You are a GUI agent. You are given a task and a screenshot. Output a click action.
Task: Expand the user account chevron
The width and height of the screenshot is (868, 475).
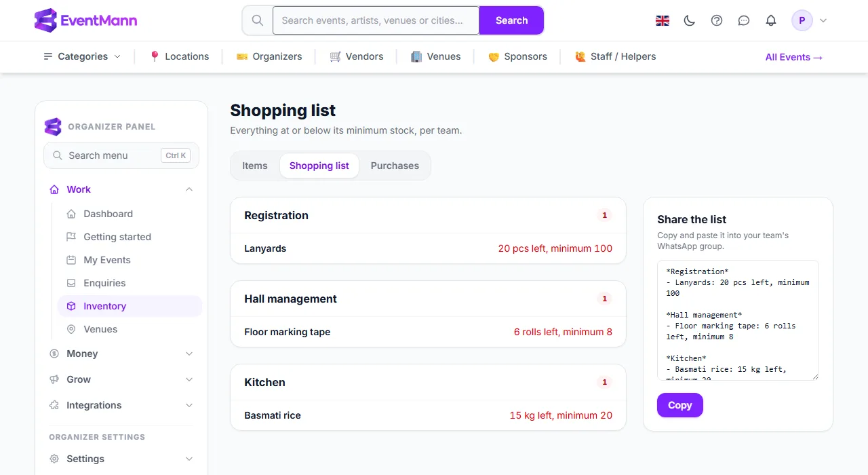[x=823, y=20]
